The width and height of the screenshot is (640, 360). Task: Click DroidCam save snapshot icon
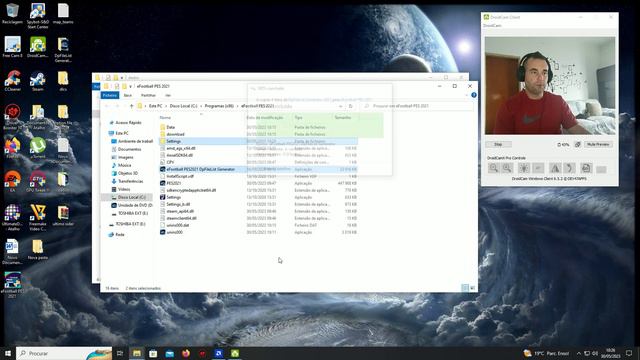click(x=586, y=168)
